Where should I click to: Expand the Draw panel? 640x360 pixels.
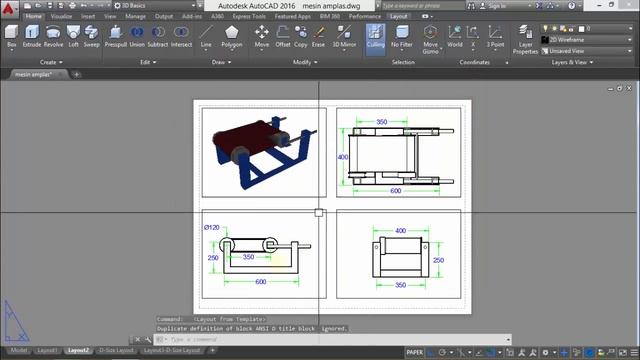tap(221, 62)
